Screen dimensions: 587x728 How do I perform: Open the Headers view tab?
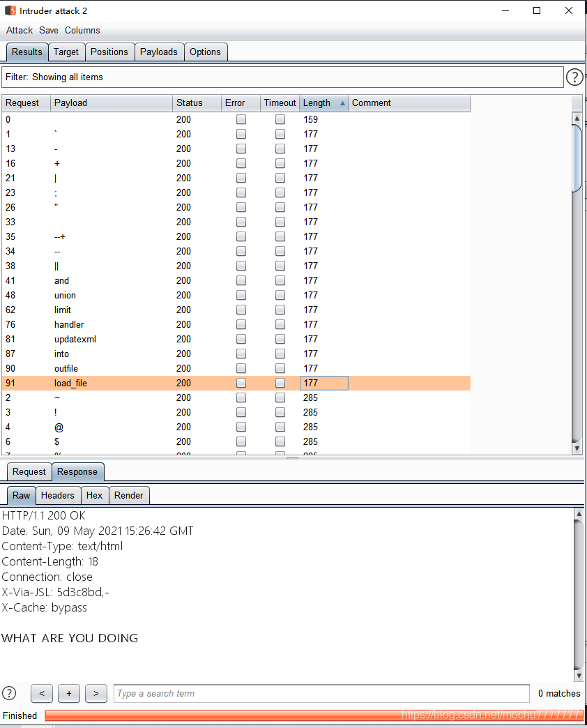point(58,495)
